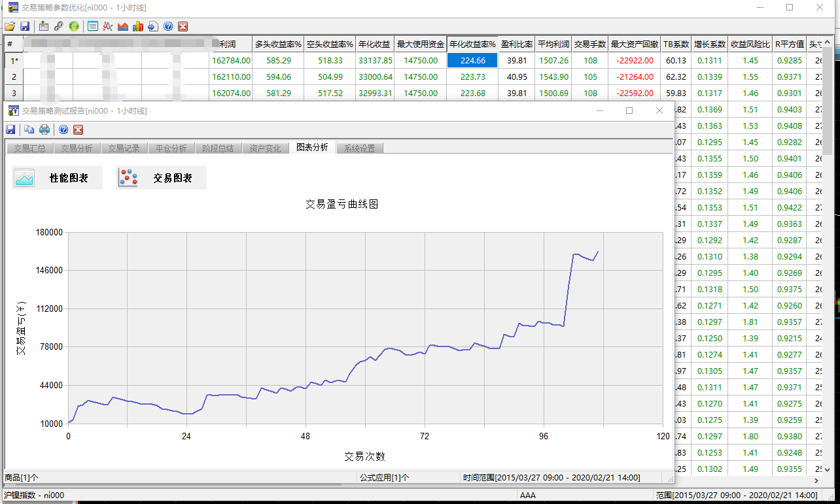Screen dimensions: 840x504
Task: Show the 性能图表 chart view
Action: 57,178
